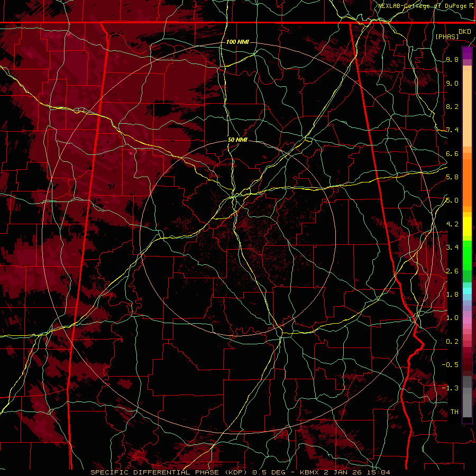Select the 5.8 scale value
476x476 pixels.
pos(452,177)
